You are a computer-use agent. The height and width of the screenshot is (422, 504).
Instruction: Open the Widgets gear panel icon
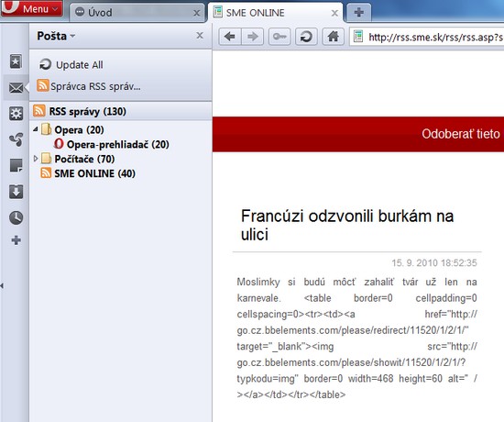coord(16,114)
